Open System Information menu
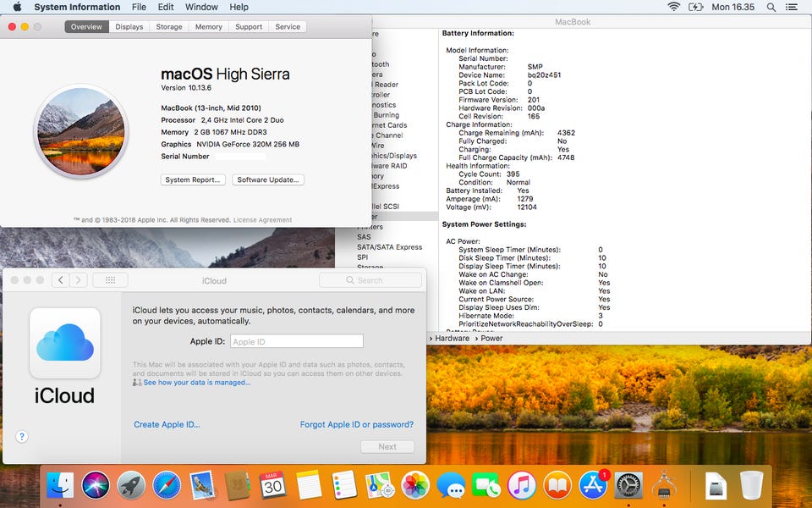This screenshot has height=508, width=812. (77, 7)
